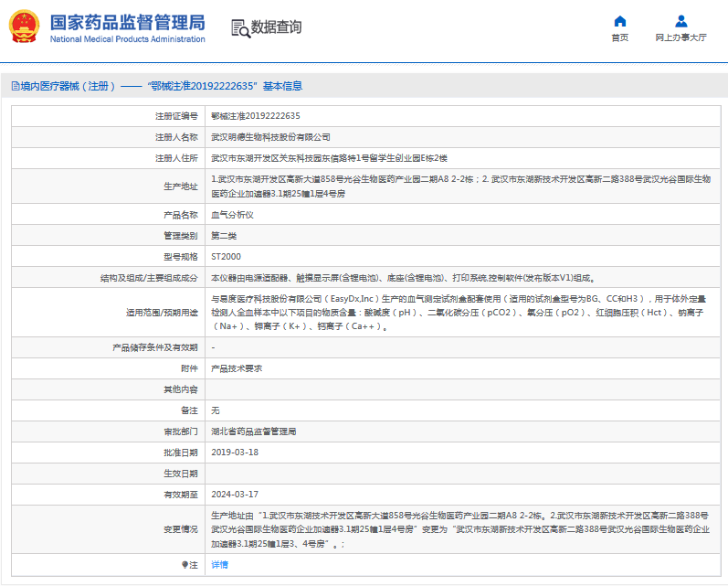728x586 pixels.
Task: Select model specification ST2000
Action: pos(227,257)
